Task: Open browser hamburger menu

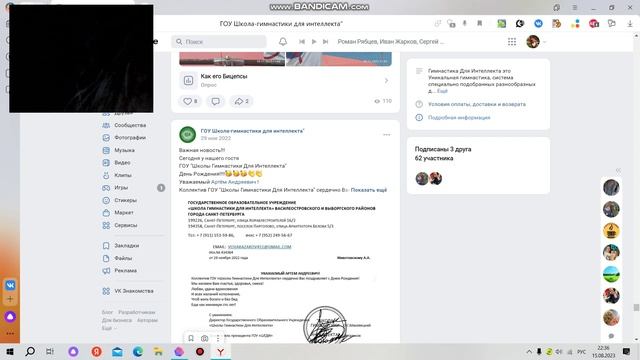Action: tap(575, 7)
